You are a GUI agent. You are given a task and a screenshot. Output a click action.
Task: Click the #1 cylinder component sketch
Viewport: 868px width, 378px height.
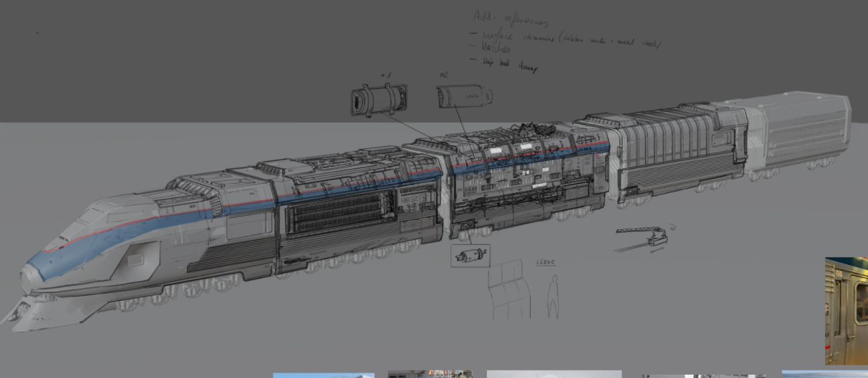click(378, 101)
